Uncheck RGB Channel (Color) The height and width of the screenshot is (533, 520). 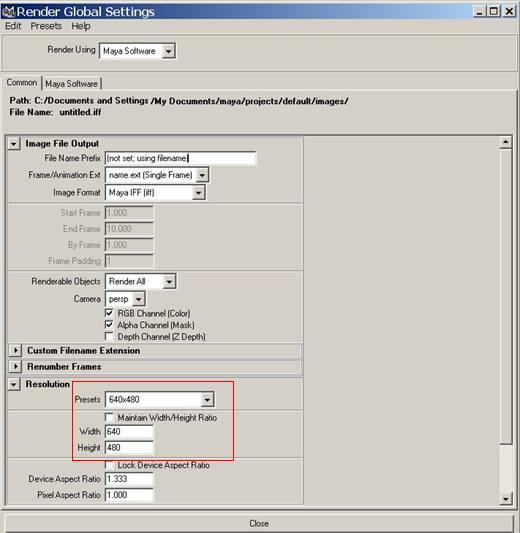(x=109, y=313)
